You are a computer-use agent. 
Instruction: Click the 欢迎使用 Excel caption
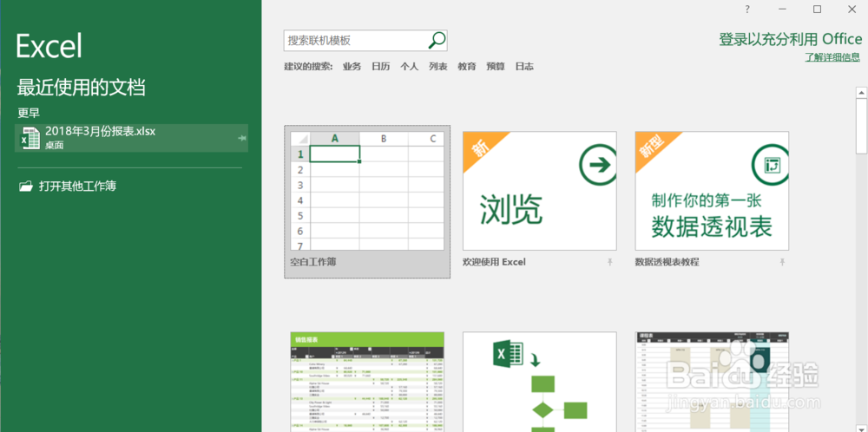coord(494,262)
